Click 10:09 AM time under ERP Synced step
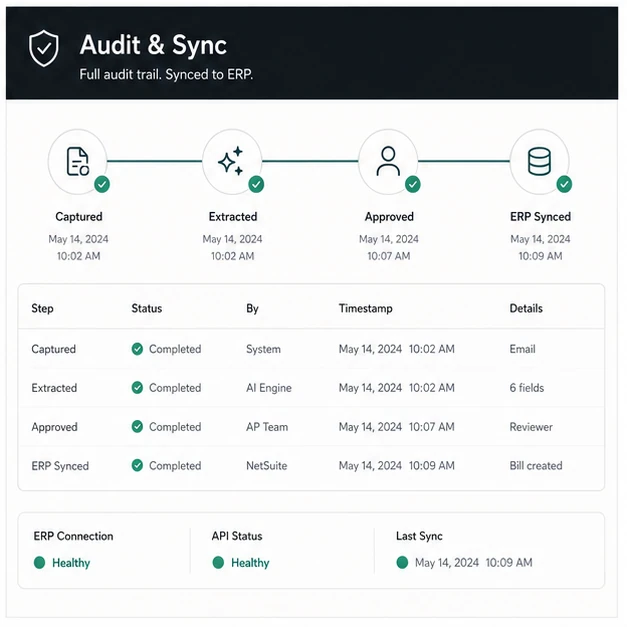This screenshot has width=627, height=627. pyautogui.click(x=540, y=256)
